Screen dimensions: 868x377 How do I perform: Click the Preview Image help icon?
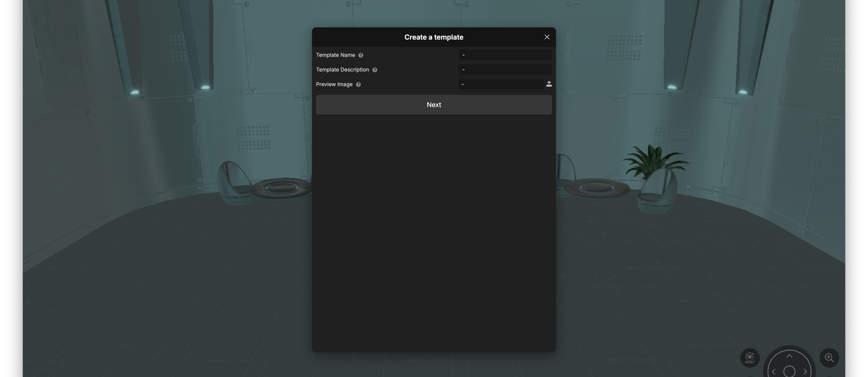tap(358, 85)
